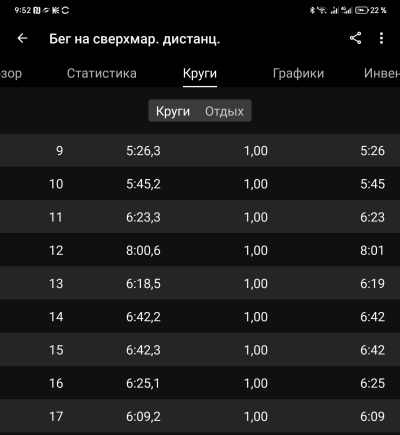Viewport: 400px width, 435px height.
Task: Tap lap 16 distance 1,00
Action: (256, 383)
